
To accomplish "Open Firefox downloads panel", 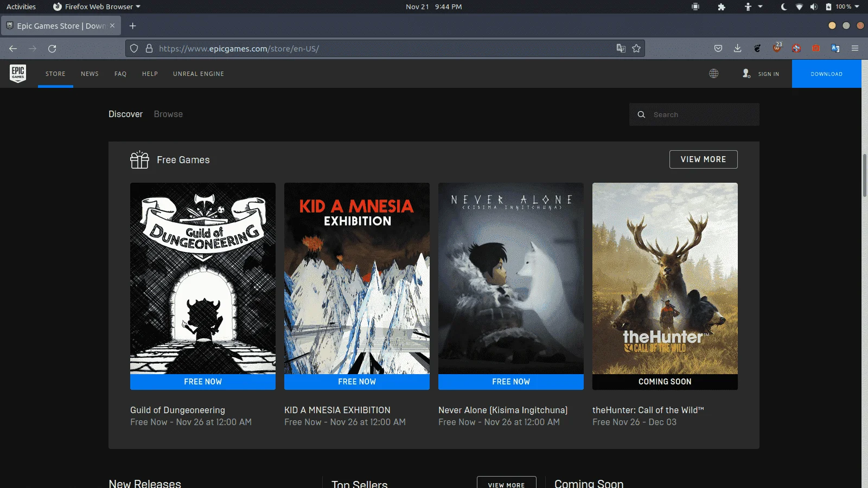I will pos(738,48).
